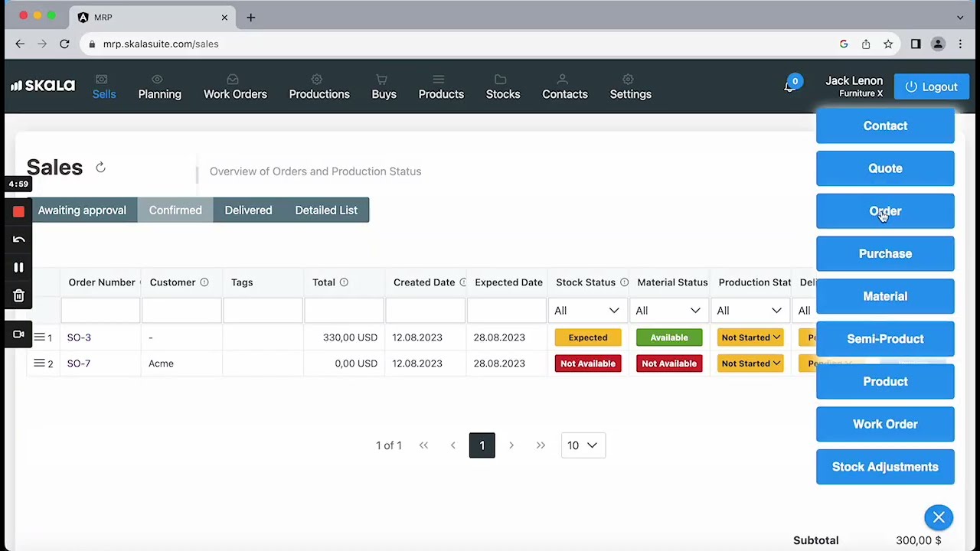Click Customer column info icon
Viewport: 980px width, 551px height.
(x=204, y=282)
